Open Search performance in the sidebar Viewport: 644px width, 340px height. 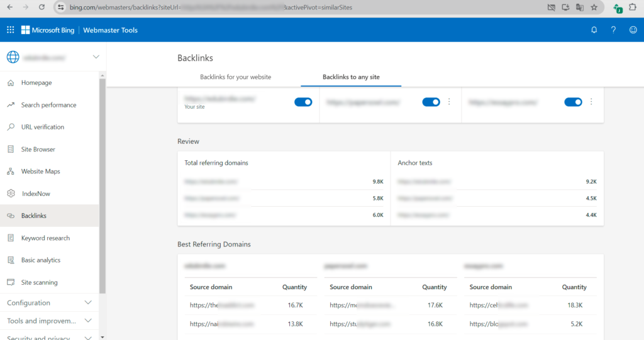(48, 105)
